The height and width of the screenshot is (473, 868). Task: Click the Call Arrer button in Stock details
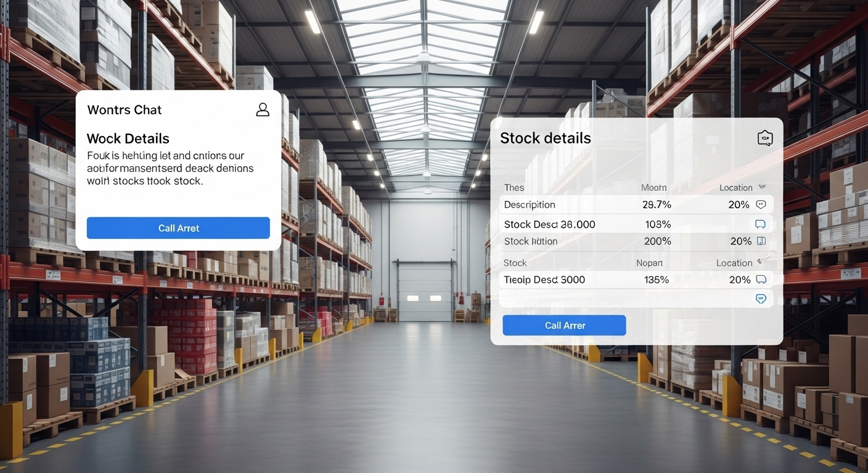click(564, 325)
